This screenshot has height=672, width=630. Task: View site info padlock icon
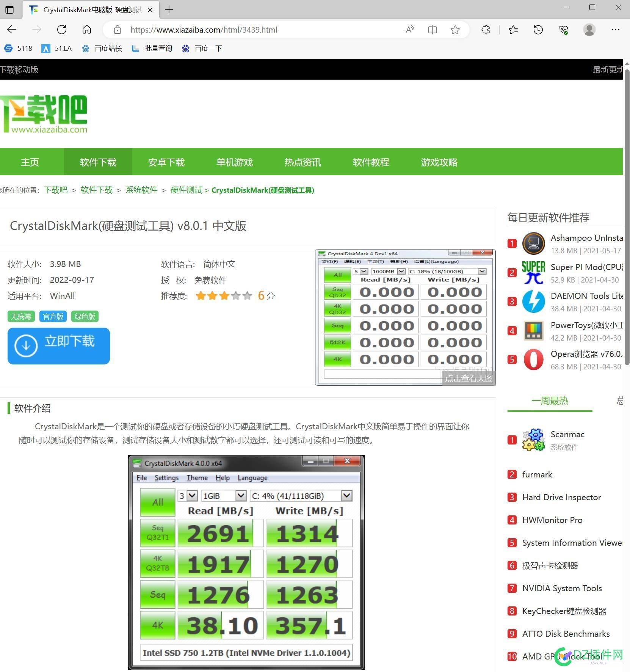[118, 30]
